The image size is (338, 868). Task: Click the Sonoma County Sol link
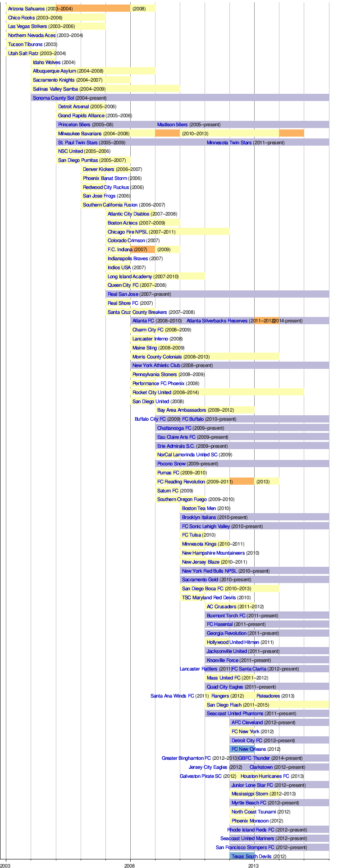point(53,98)
